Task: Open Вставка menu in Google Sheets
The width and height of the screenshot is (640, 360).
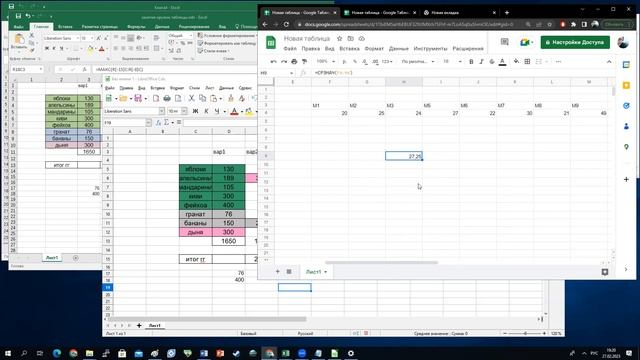Action: pyautogui.click(x=349, y=49)
